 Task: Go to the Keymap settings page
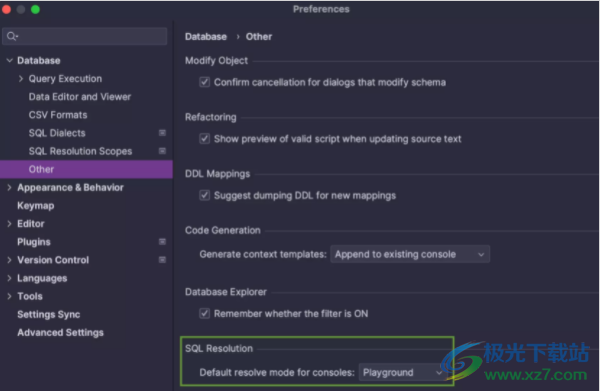(36, 205)
